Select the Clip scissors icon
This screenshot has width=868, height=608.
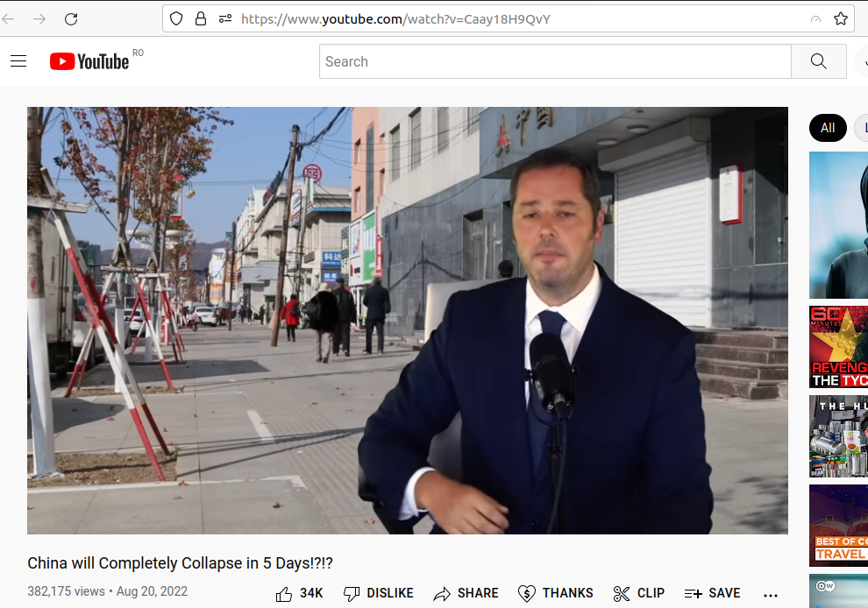click(x=621, y=593)
